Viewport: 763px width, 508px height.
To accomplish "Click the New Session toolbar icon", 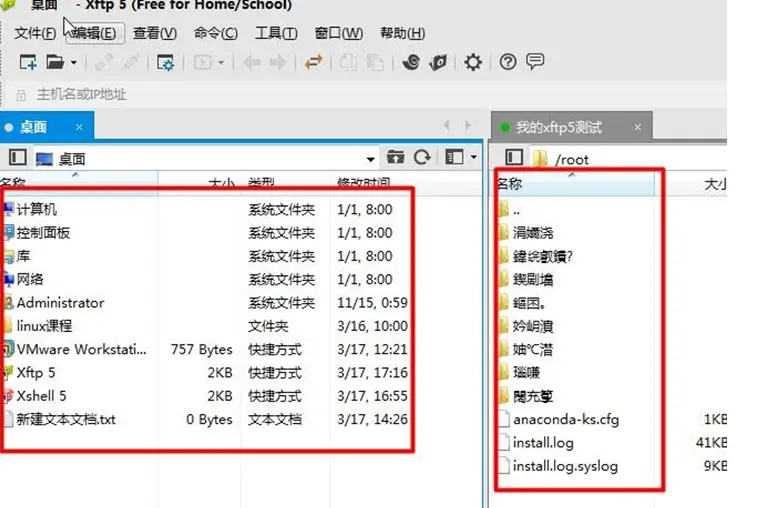I will 28,62.
